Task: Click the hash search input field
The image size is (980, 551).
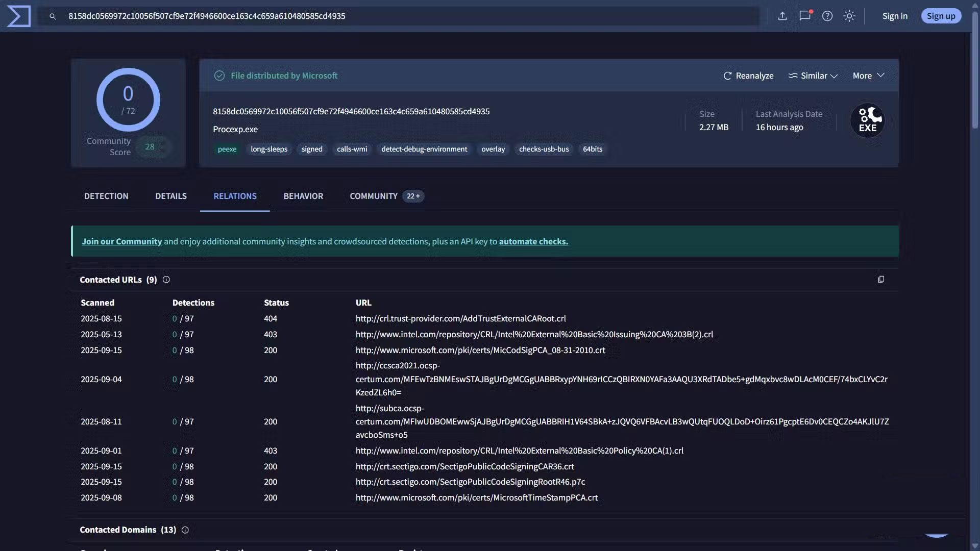Action: 408,16
